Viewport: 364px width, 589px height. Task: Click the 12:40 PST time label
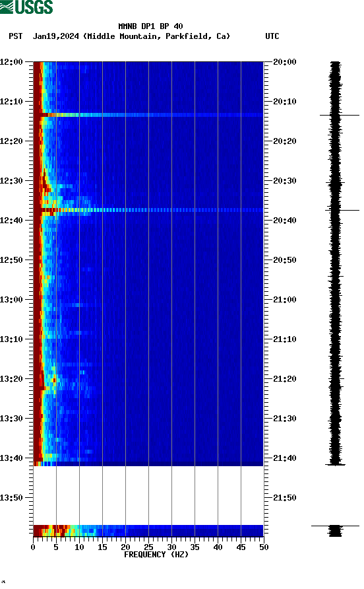click(11, 221)
